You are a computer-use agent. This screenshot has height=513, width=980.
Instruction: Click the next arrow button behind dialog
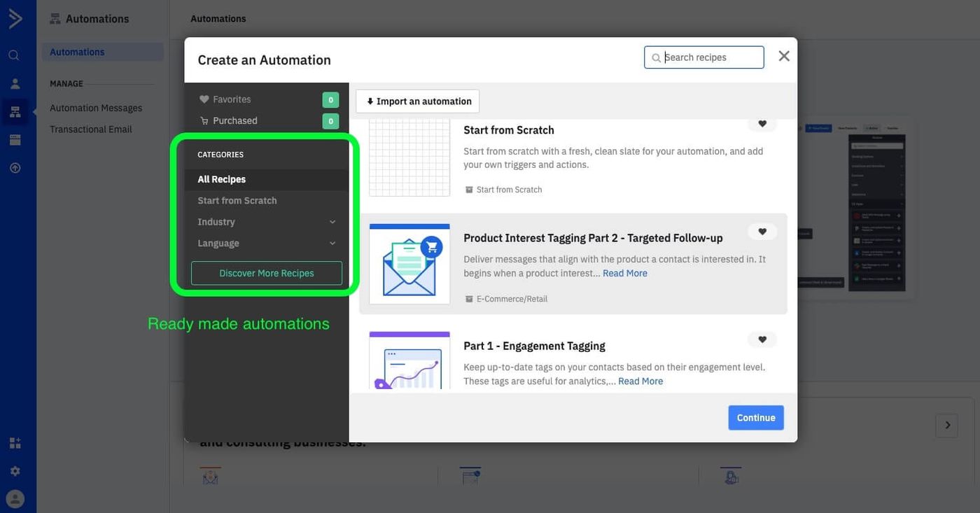click(x=947, y=425)
